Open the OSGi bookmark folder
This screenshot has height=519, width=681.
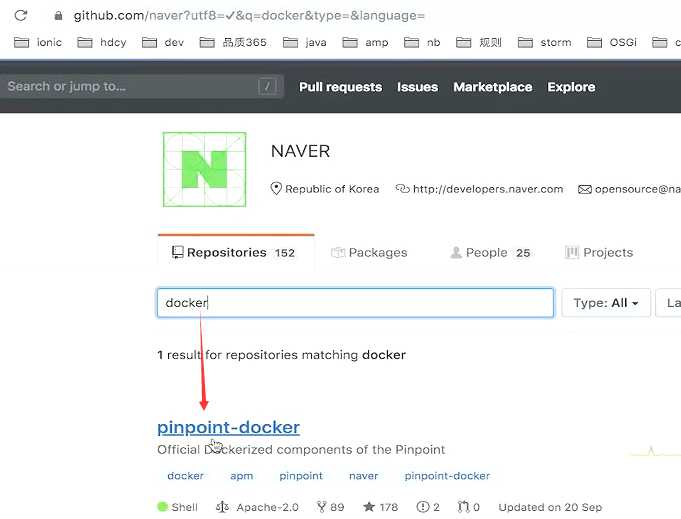[612, 42]
